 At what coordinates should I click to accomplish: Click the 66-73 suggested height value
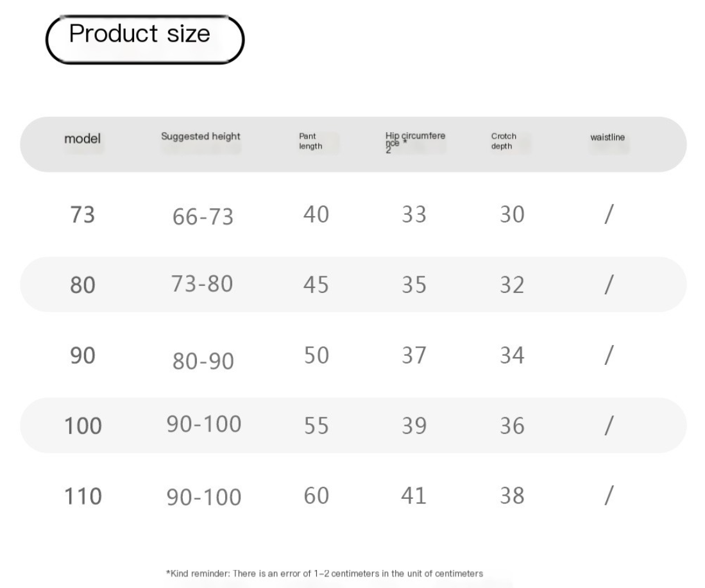tap(203, 217)
